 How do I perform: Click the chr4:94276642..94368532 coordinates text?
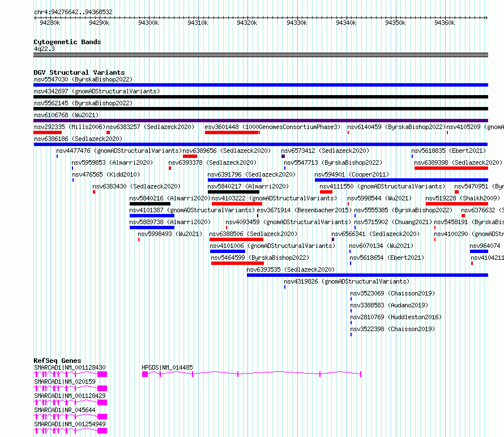coord(73,12)
